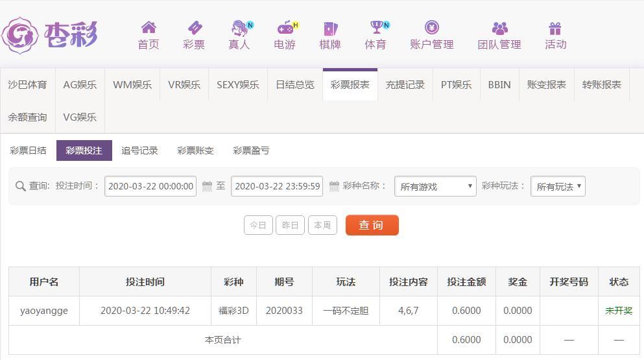Viewport: 644px width, 360px height.
Task: Click the 状态 column header
Action: coord(619,282)
